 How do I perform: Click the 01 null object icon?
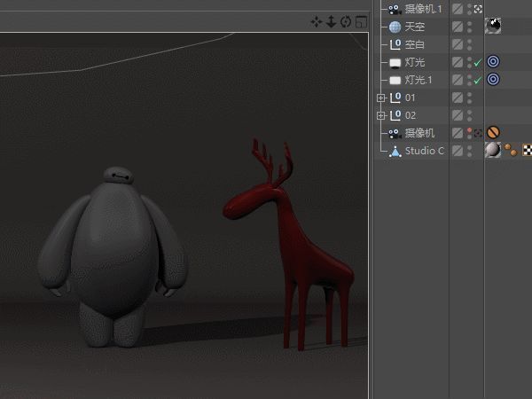(x=395, y=98)
